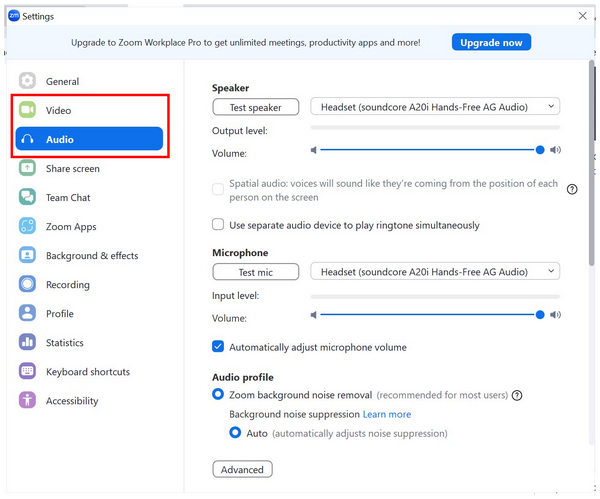Open Zoom Apps settings
The height and width of the screenshot is (499, 600).
click(x=89, y=226)
